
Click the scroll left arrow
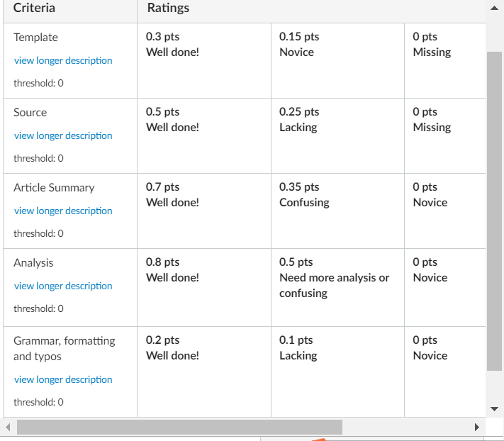point(8,428)
